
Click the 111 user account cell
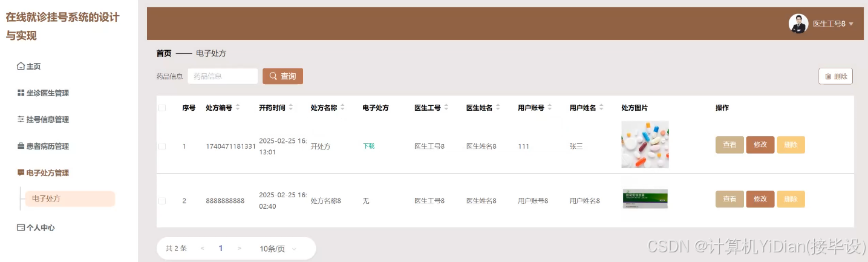tap(523, 146)
